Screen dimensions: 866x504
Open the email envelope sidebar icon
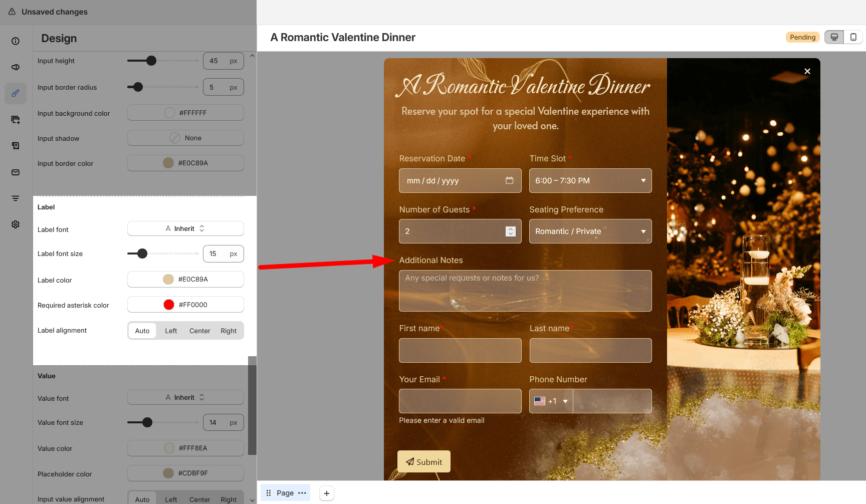tap(16, 172)
